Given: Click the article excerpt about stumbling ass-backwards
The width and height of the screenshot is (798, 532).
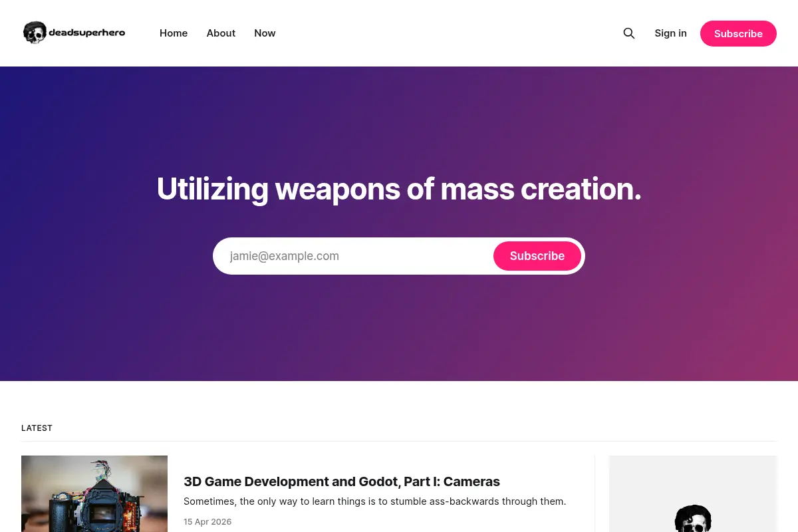Looking at the screenshot, I should point(375,501).
